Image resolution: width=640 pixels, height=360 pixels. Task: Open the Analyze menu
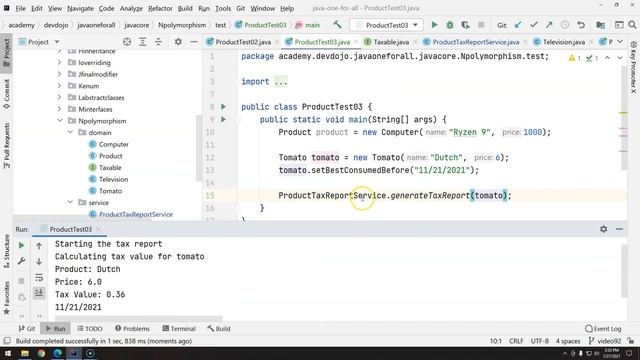coord(131,8)
